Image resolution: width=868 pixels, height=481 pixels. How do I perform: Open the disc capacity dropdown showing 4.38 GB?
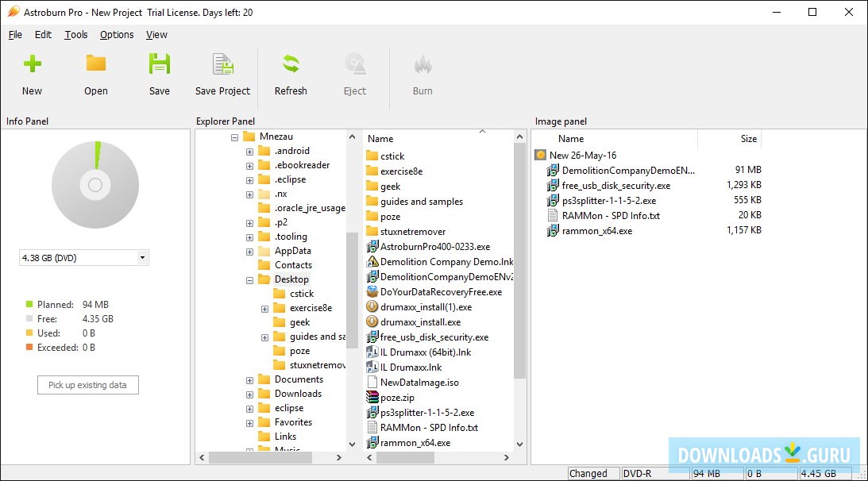coord(143,257)
